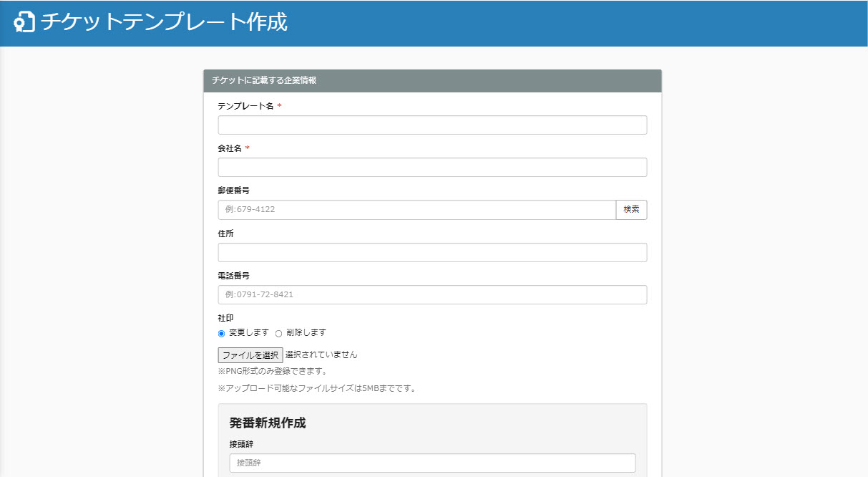Click into the 電話番号 phone number field
The height and width of the screenshot is (477, 868).
point(432,295)
